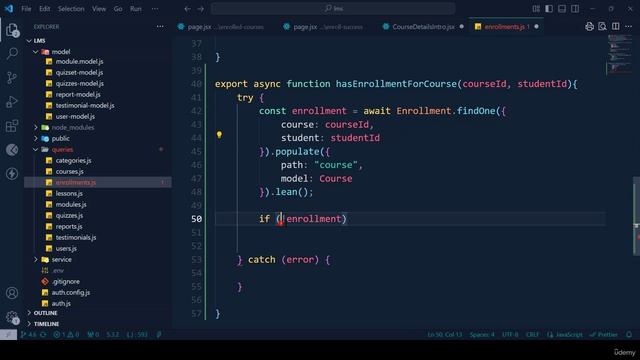This screenshot has width=640, height=360.
Task: Open user-model.js in model folder
Action: pos(75,116)
